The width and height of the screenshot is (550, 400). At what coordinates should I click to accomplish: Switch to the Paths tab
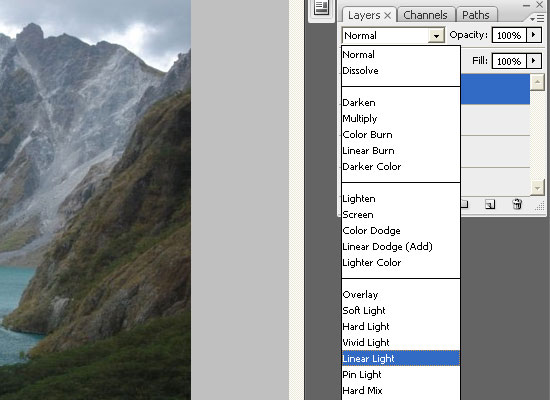(476, 15)
